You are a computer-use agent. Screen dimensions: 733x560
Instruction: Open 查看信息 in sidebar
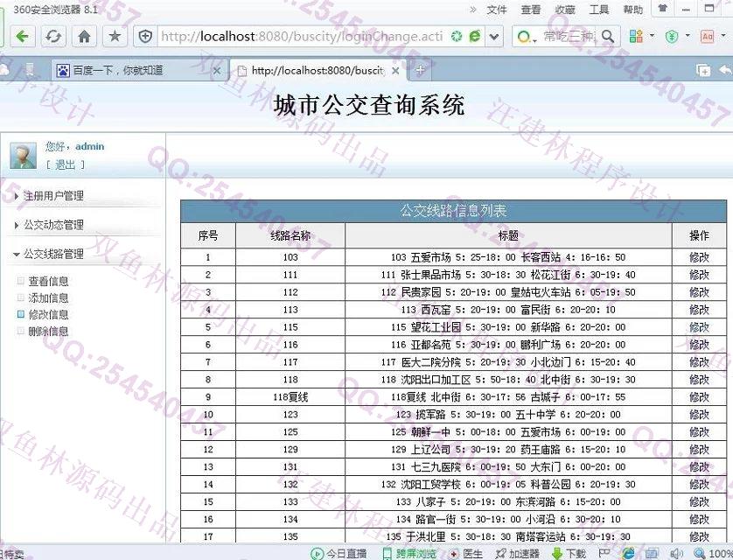48,281
